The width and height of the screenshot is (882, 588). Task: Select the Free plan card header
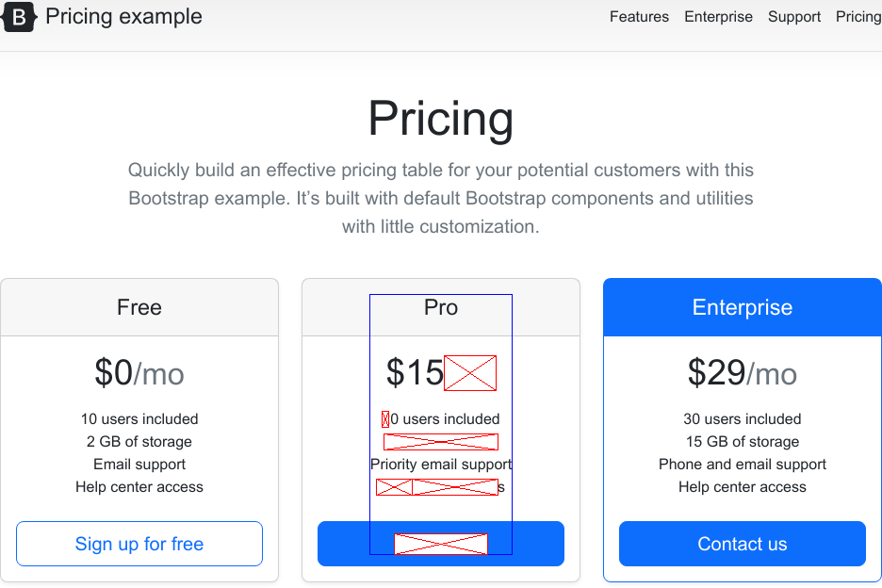coord(139,307)
